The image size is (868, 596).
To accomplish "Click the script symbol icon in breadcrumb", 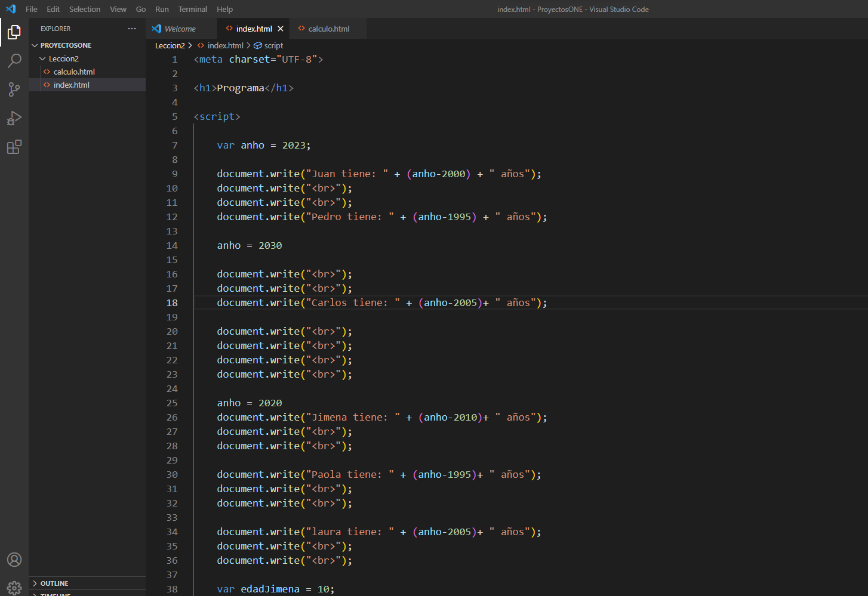I will [x=258, y=45].
